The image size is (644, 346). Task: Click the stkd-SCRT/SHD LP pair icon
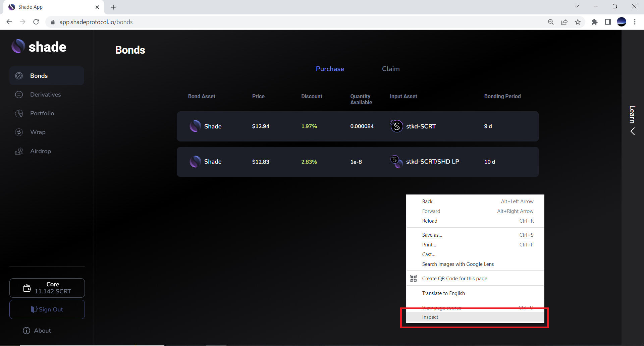pos(396,162)
